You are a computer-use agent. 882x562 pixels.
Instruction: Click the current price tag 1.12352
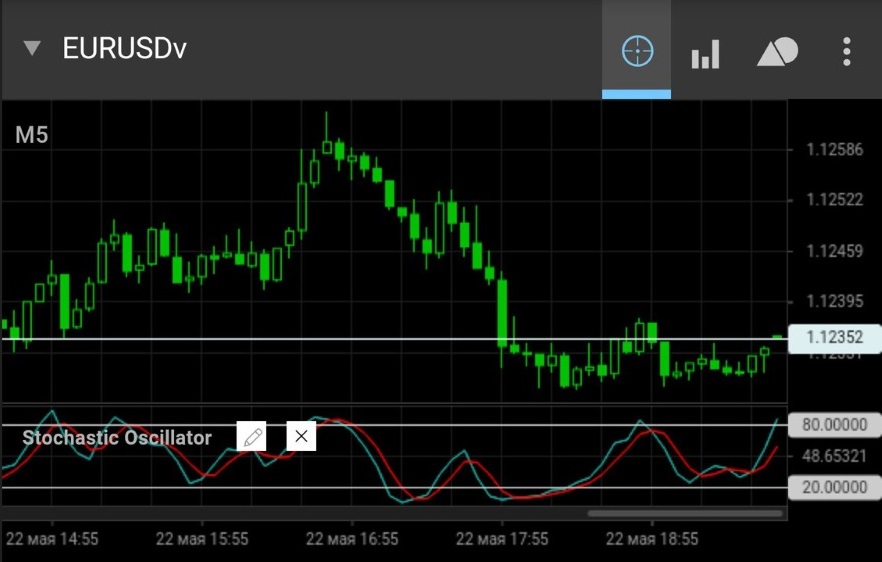(x=835, y=338)
